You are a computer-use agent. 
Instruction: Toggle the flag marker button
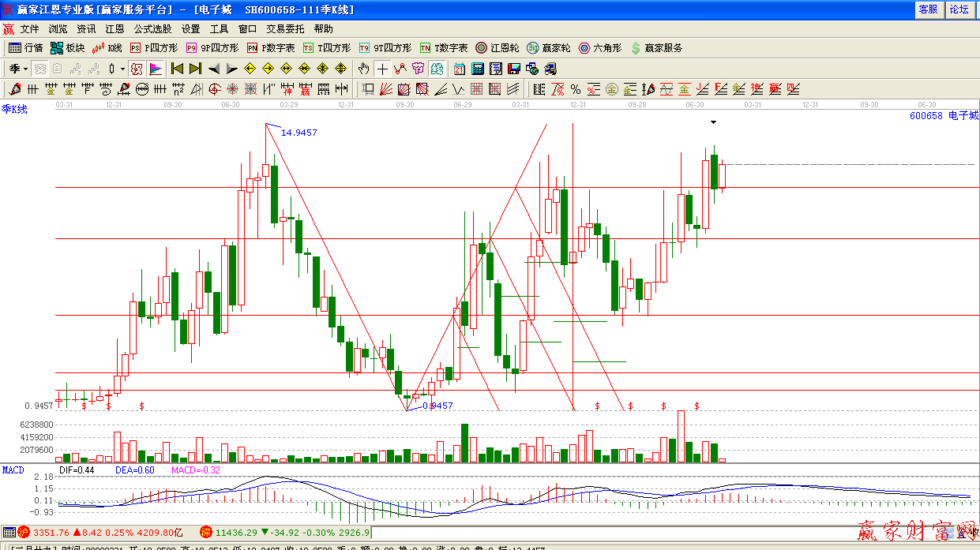156,69
